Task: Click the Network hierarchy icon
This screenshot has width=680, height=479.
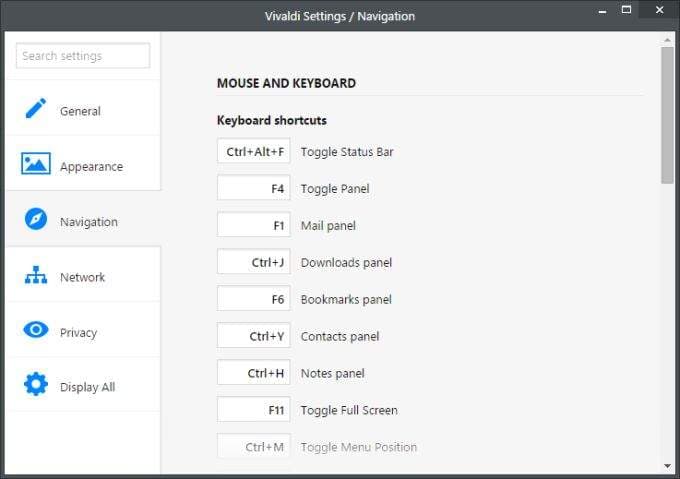Action: click(x=36, y=275)
